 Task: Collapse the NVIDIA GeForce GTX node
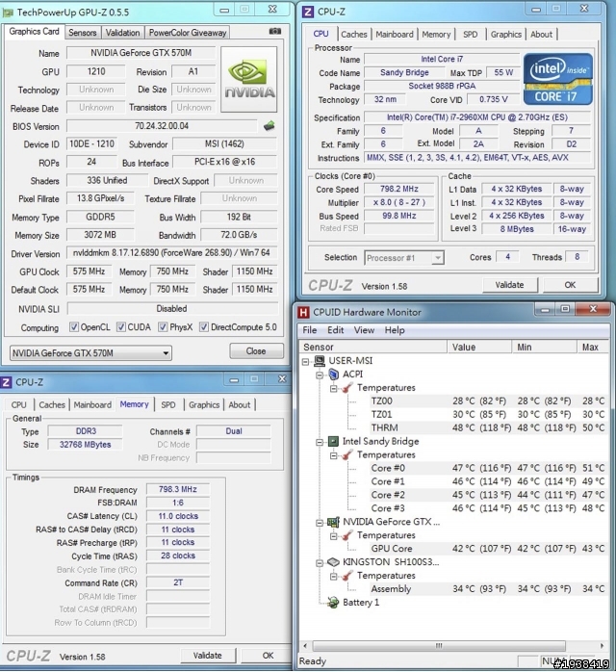click(320, 523)
